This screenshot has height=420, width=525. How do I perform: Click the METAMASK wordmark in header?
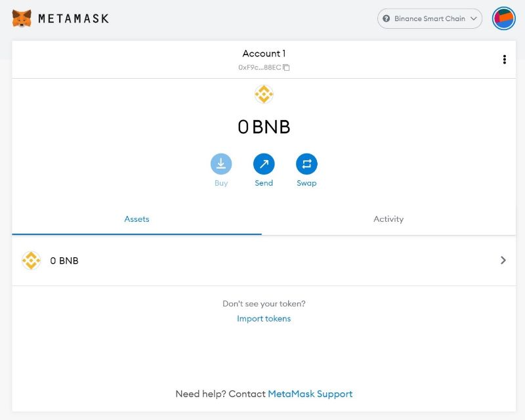[x=73, y=18]
